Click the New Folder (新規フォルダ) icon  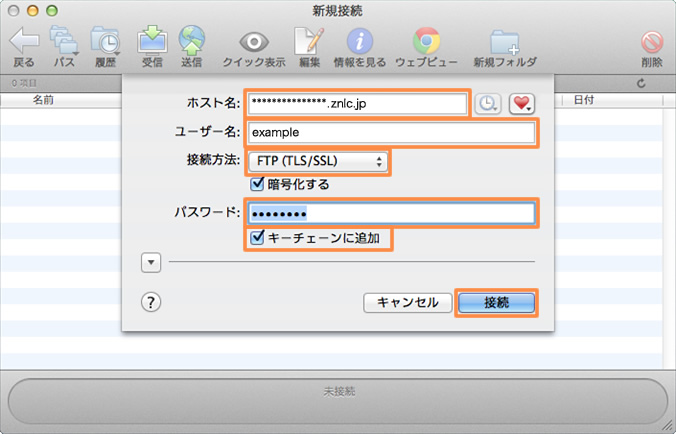click(504, 42)
